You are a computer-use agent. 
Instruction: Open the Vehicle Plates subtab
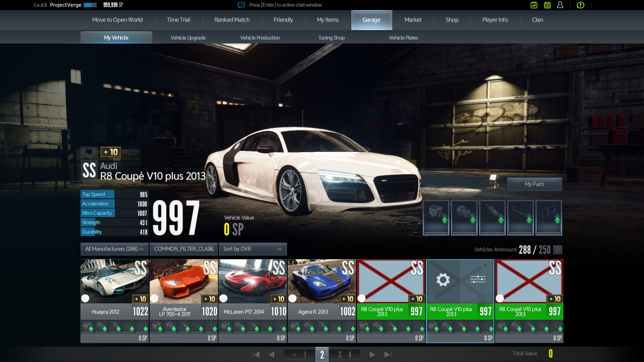403,38
